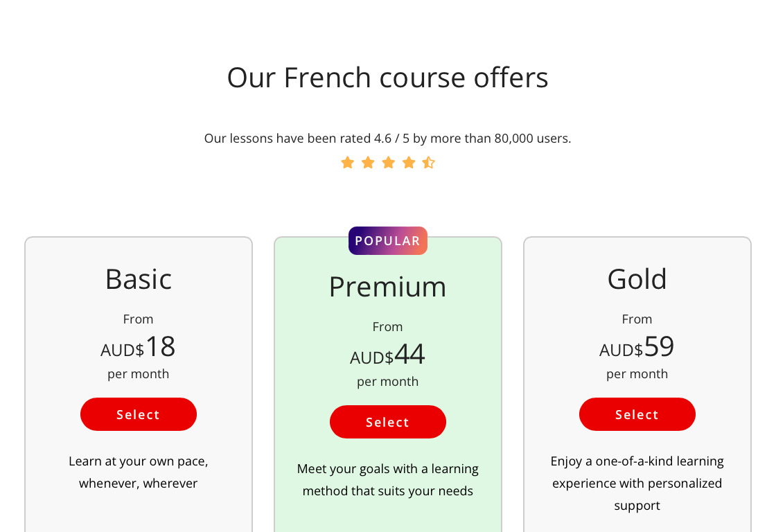Click the 'Meet your goals' description
The height and width of the screenshot is (532, 776).
[388, 479]
